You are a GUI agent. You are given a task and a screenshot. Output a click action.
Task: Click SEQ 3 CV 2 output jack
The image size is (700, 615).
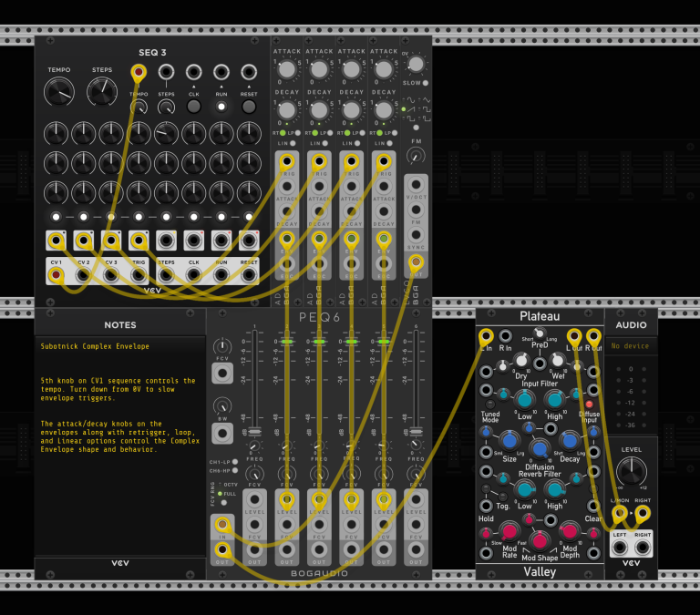pyautogui.click(x=84, y=275)
